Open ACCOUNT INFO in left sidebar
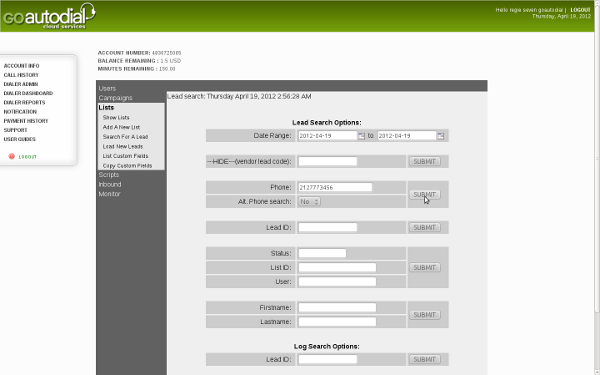This screenshot has height=375, width=600. pyautogui.click(x=21, y=66)
